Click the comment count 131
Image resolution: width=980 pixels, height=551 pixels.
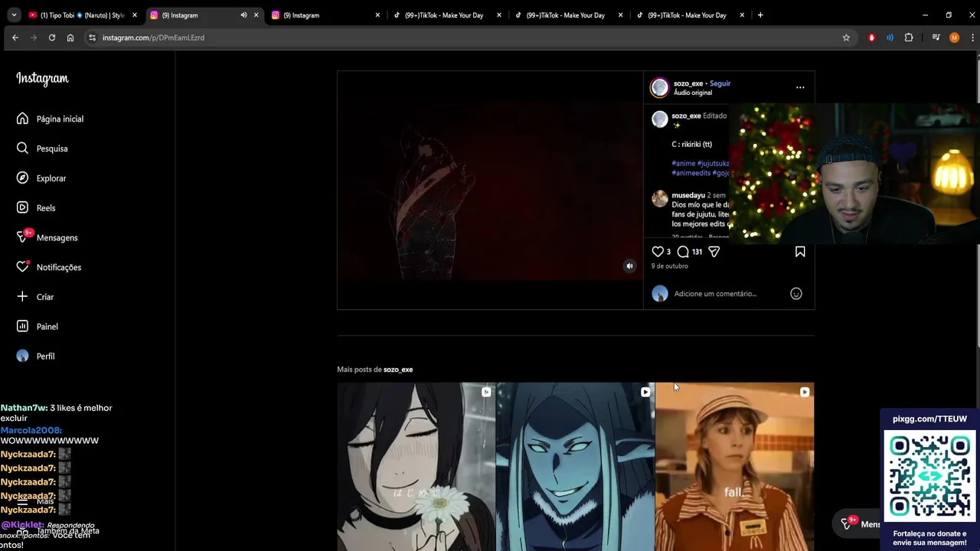click(x=697, y=252)
